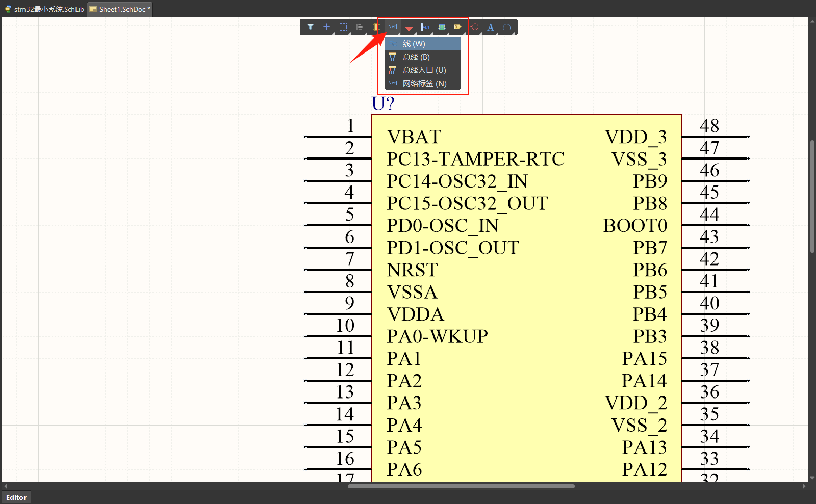Switch to stm32最小系统.SchLib tab
The width and height of the screenshot is (816, 504).
pos(44,9)
